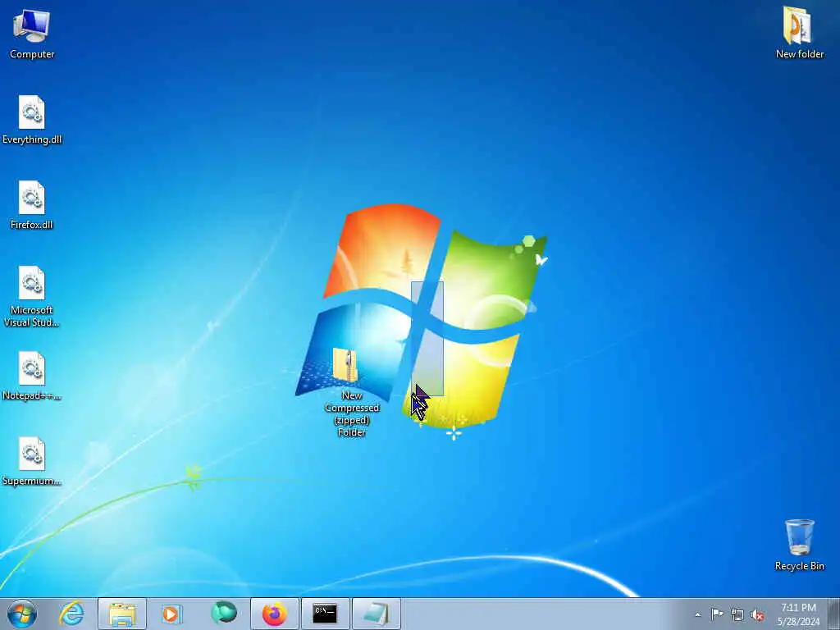The width and height of the screenshot is (840, 630).
Task: Launch Internet Explorer from the taskbar
Action: [72, 614]
